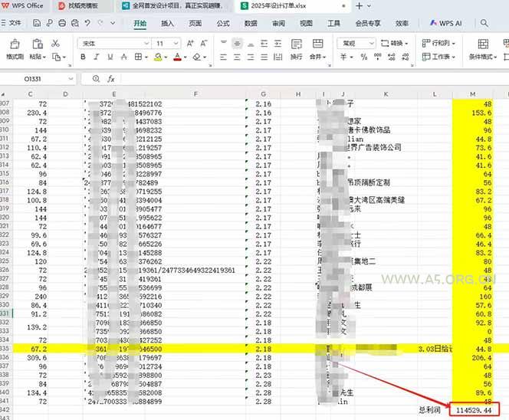Toggle bold formatting

click(x=83, y=57)
